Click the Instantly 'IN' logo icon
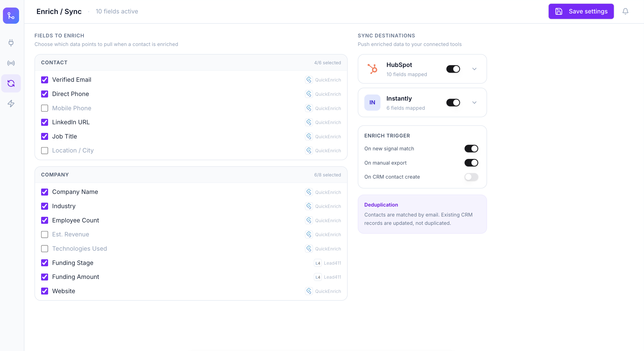This screenshot has height=351, width=644. [x=372, y=102]
